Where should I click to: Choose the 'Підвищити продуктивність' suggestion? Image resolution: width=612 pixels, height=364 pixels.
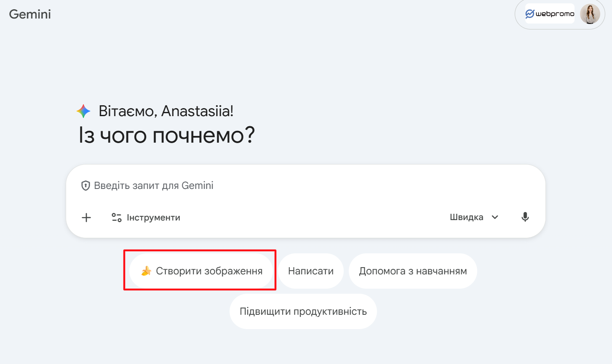(303, 311)
